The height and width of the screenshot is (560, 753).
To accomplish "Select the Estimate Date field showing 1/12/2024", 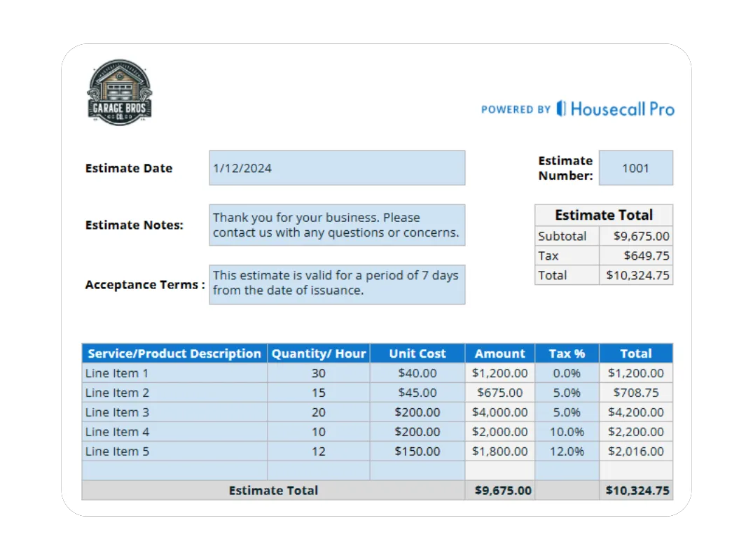I will [x=336, y=168].
